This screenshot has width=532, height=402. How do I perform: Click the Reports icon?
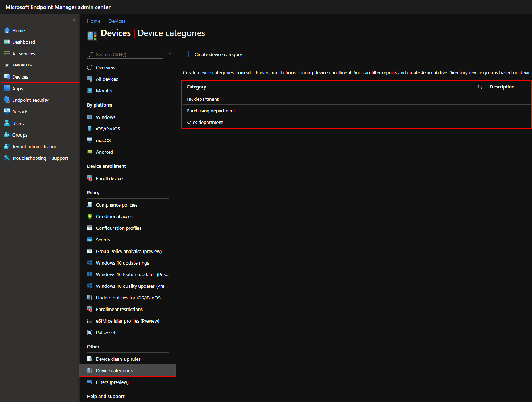pyautogui.click(x=7, y=111)
